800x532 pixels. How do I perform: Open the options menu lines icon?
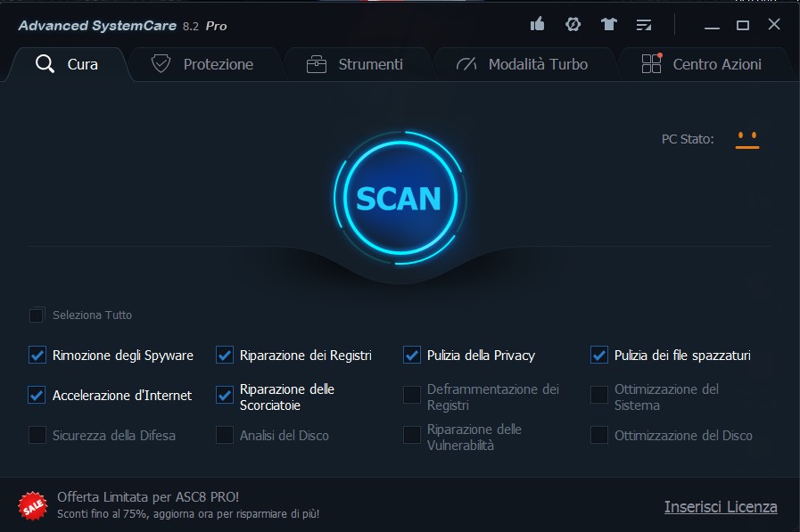click(644, 24)
